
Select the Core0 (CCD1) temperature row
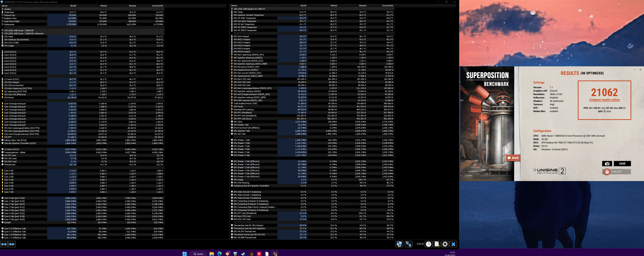click(x=83, y=52)
